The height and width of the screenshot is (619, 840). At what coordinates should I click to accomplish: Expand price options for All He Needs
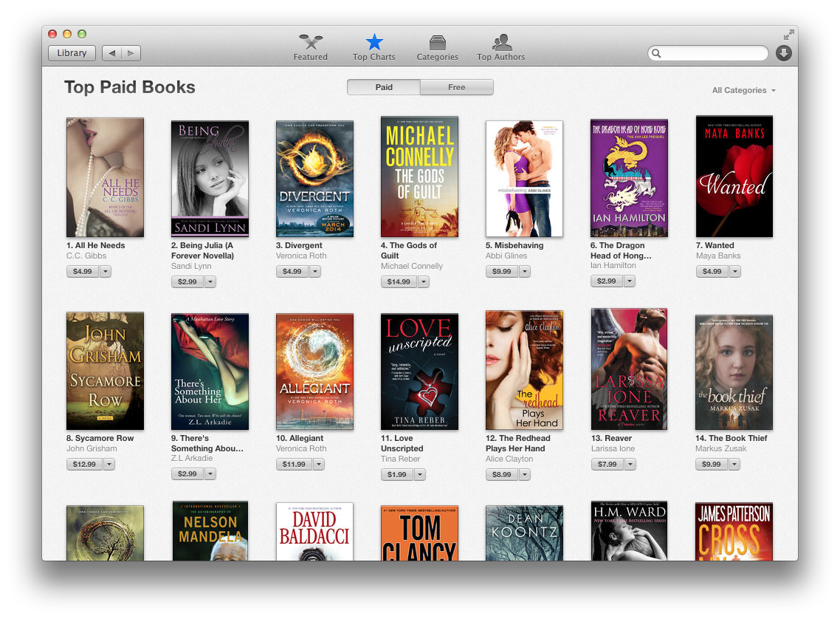coord(106,271)
